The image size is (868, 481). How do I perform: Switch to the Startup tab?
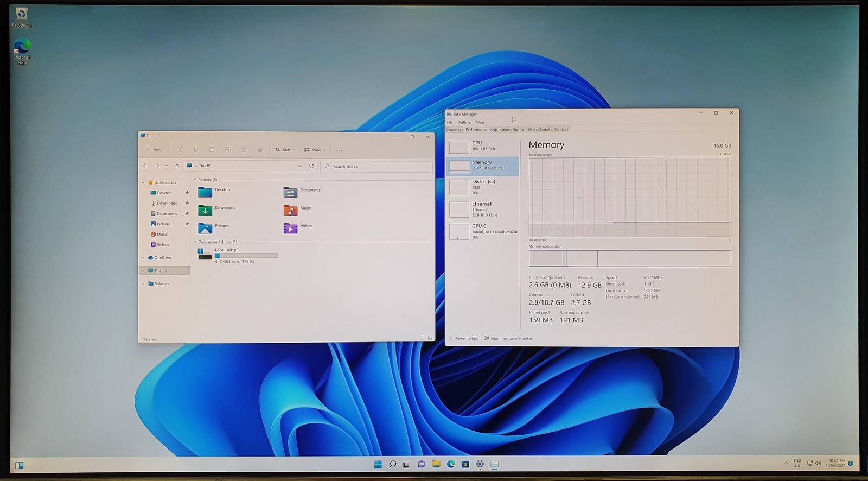point(519,130)
